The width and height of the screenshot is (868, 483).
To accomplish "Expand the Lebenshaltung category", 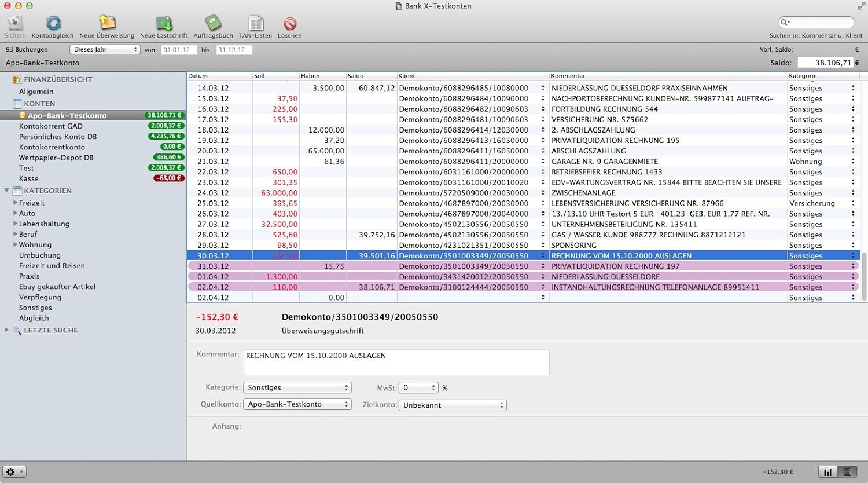I will point(16,224).
